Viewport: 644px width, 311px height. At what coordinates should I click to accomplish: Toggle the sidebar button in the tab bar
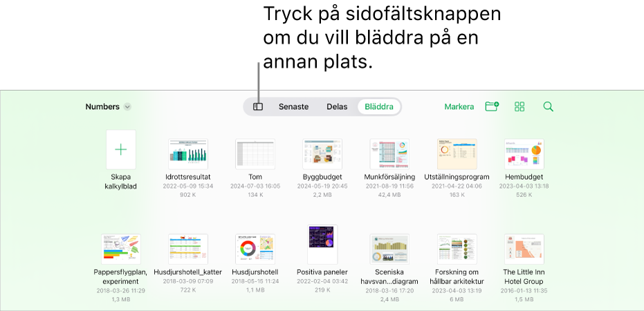258,106
